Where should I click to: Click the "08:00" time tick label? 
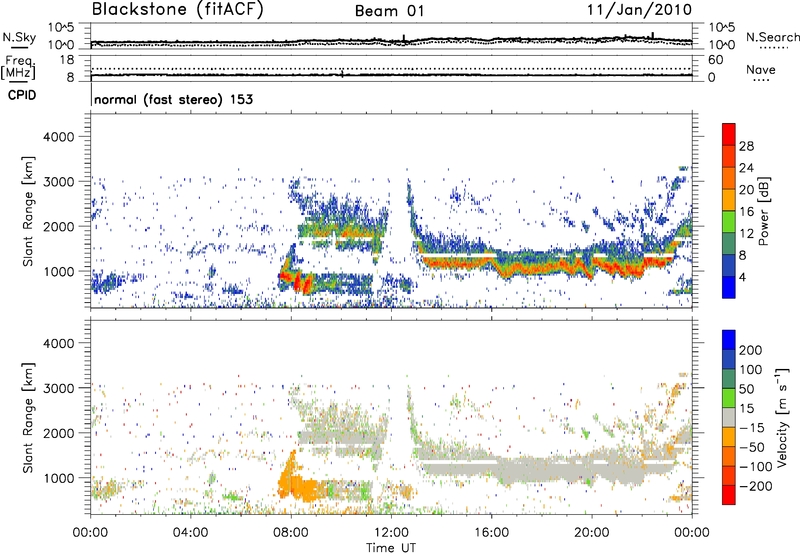pos(290,533)
